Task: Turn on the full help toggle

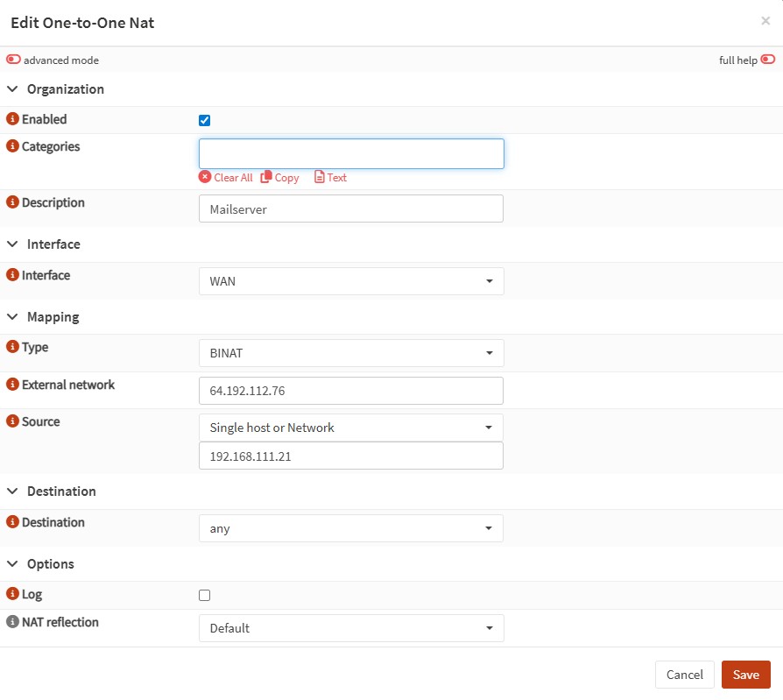Action: coord(767,60)
